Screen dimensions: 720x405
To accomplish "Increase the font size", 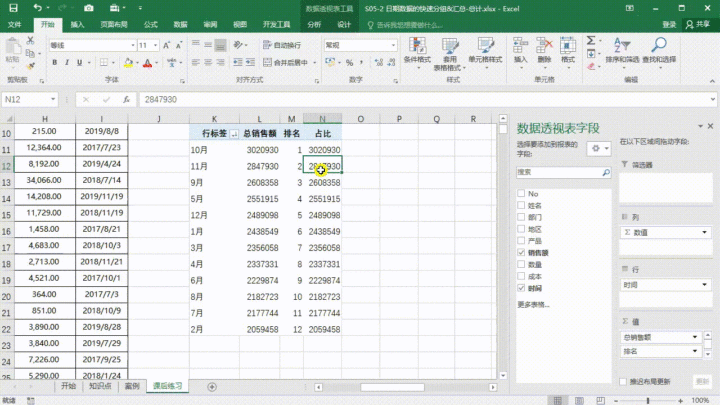I will coord(167,45).
